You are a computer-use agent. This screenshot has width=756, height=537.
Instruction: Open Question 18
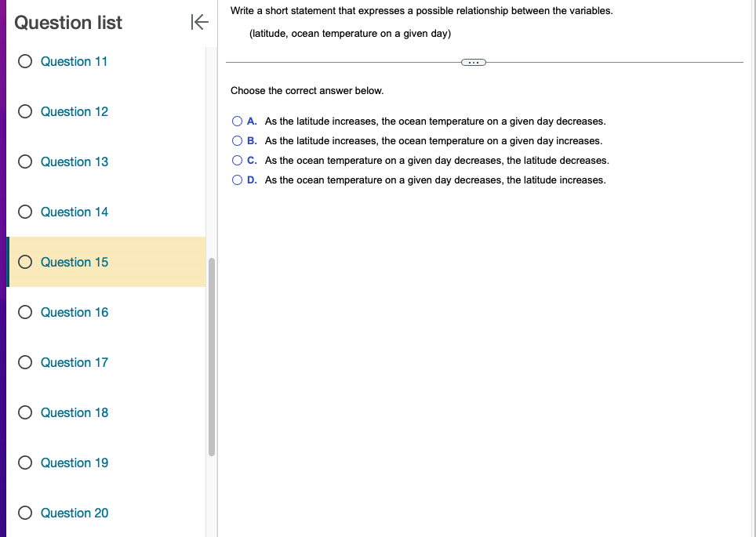(x=74, y=412)
